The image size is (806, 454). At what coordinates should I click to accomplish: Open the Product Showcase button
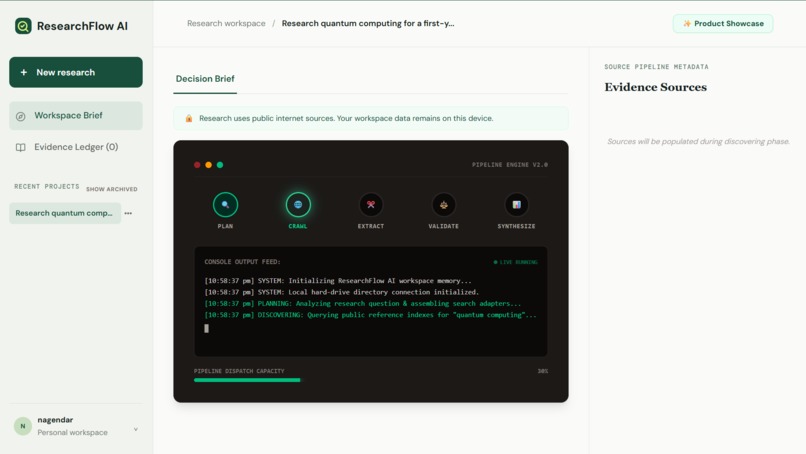(x=723, y=24)
